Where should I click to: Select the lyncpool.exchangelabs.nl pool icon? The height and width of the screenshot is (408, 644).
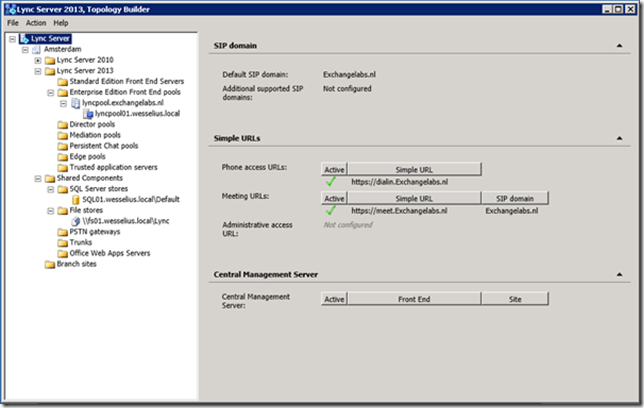coord(75,103)
